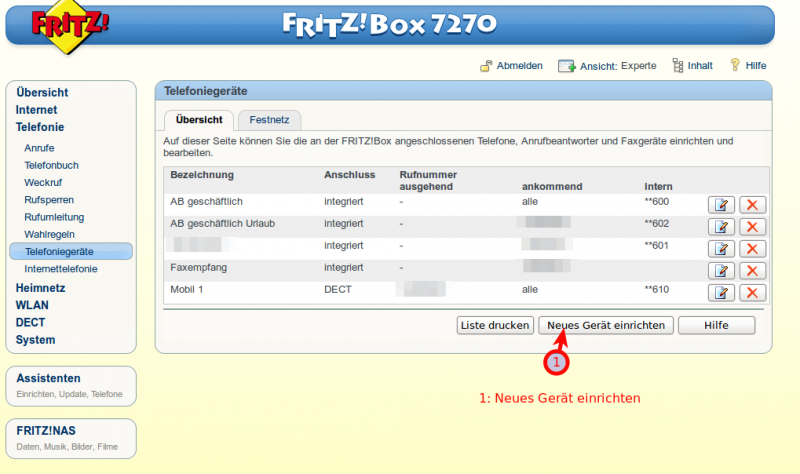Click the **600 internal number
Image resolution: width=800 pixels, height=474 pixels.
coord(657,202)
